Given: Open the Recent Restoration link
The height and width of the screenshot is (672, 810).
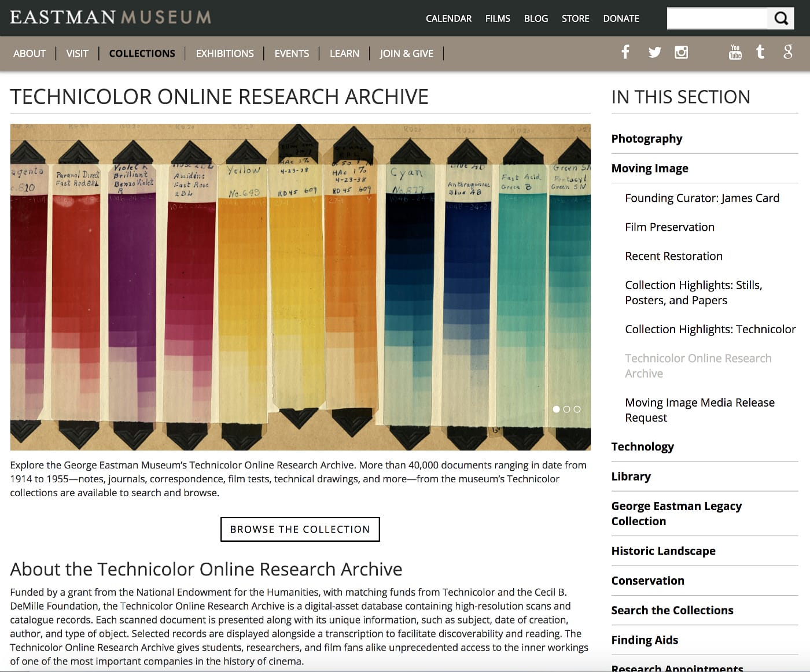Looking at the screenshot, I should click(673, 256).
